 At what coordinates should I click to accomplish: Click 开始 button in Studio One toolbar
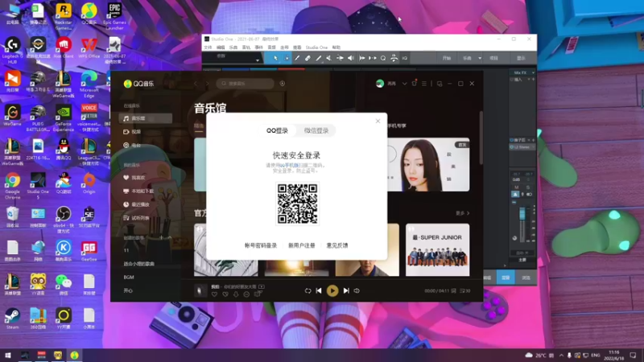(447, 58)
